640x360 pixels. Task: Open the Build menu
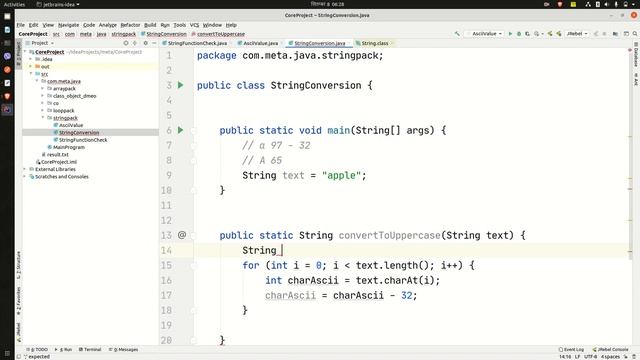click(x=150, y=25)
